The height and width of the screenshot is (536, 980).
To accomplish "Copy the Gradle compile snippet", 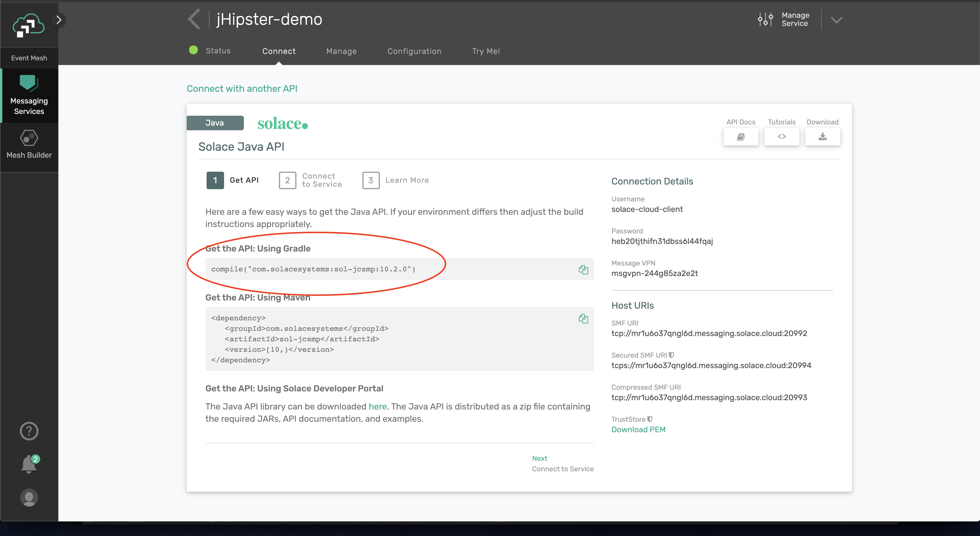I will pyautogui.click(x=583, y=270).
